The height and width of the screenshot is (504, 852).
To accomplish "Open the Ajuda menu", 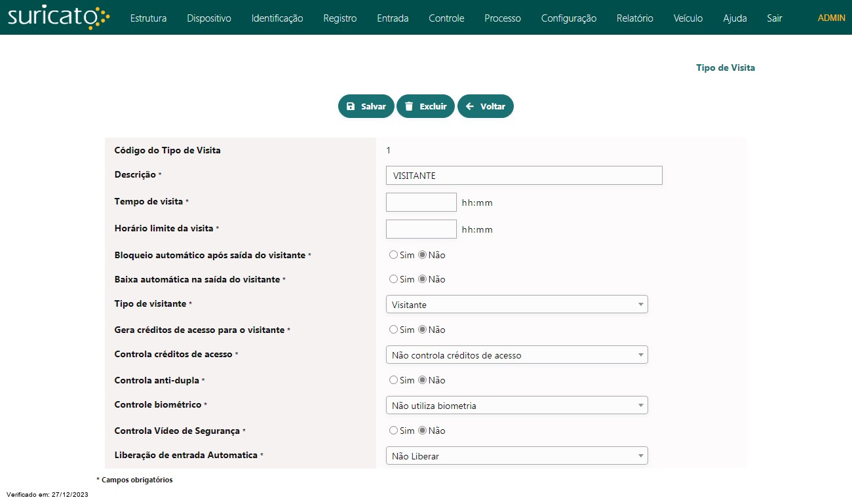I will point(735,18).
